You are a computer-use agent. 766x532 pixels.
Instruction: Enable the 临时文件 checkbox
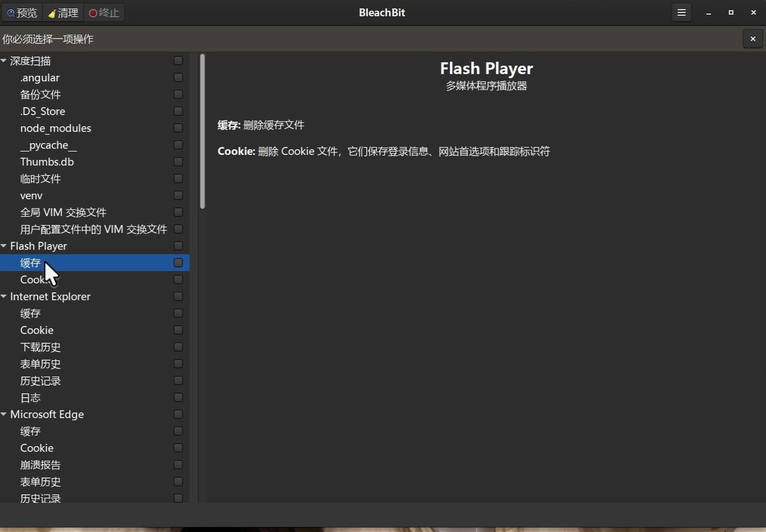178,178
